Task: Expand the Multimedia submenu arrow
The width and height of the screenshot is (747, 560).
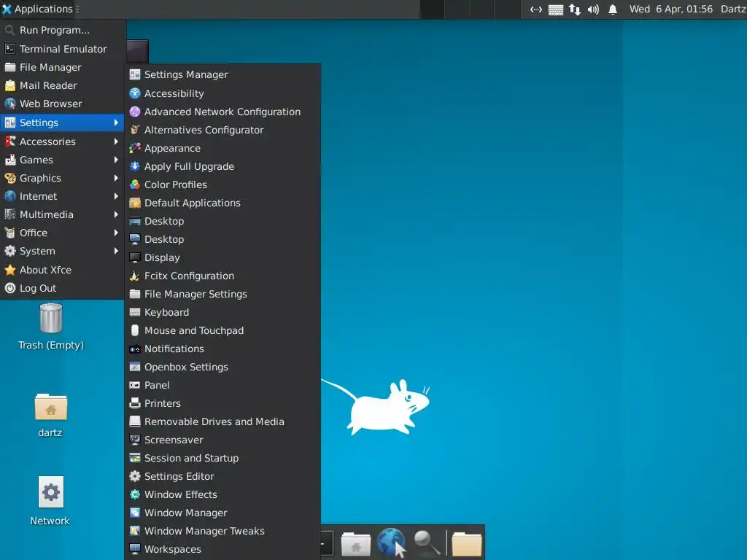Action: (116, 214)
